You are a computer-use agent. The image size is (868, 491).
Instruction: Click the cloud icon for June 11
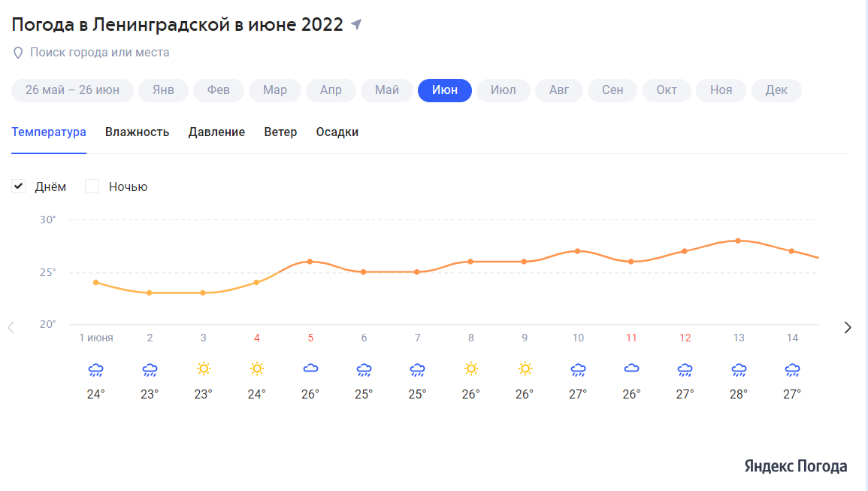tap(631, 368)
